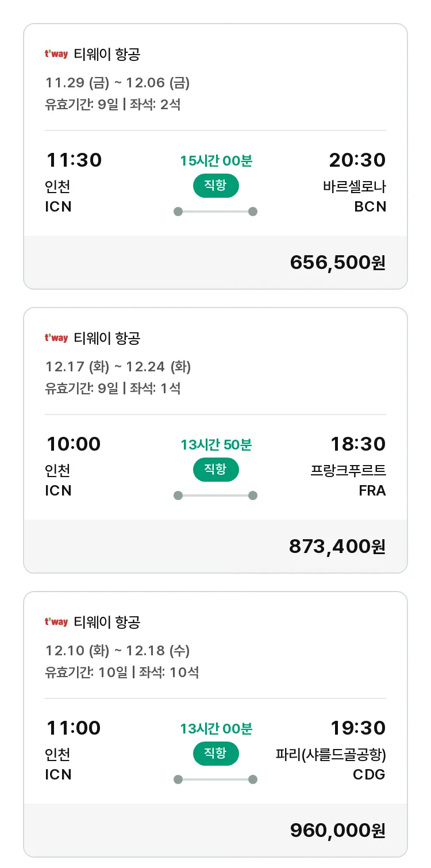Click the t'way logo on the Paris card
The image size is (431, 868).
(56, 623)
